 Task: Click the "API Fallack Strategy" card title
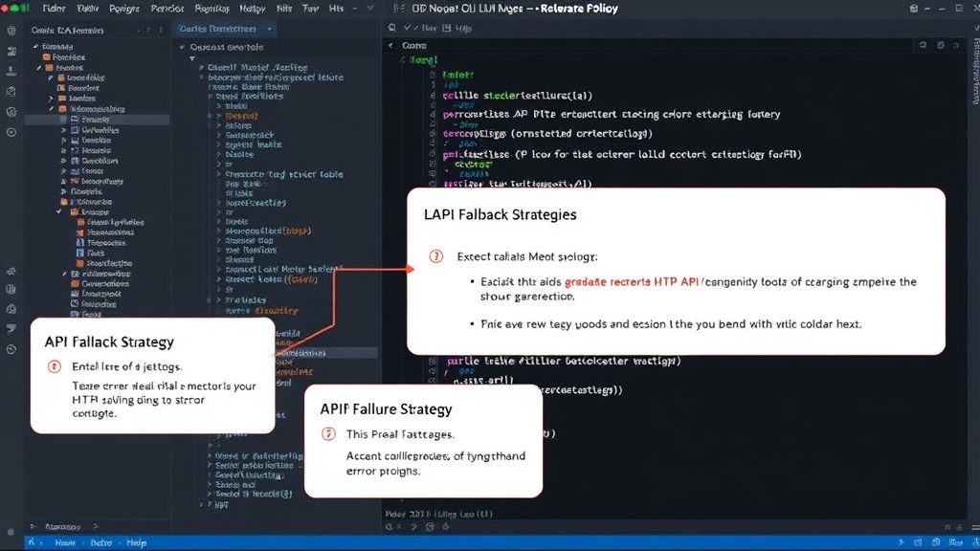109,342
